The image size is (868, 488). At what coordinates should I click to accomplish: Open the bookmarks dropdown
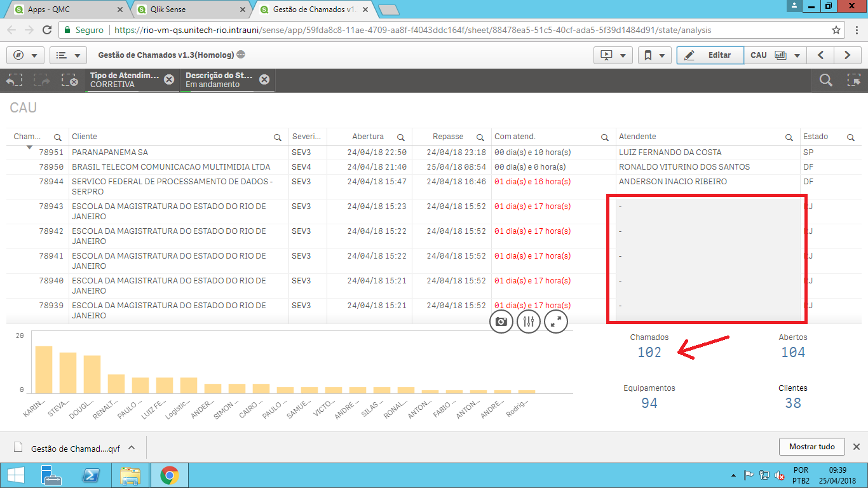click(x=655, y=55)
